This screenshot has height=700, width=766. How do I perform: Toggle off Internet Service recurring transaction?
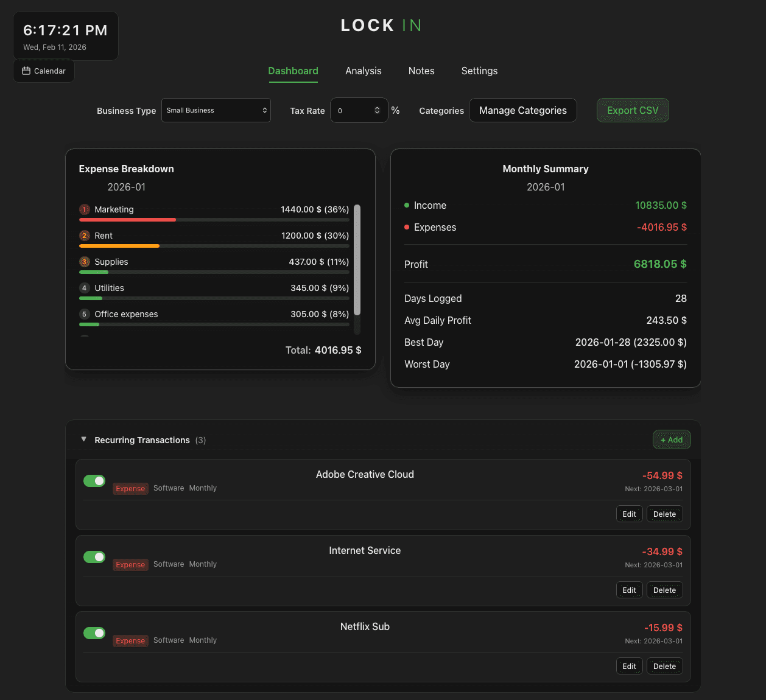pos(94,557)
